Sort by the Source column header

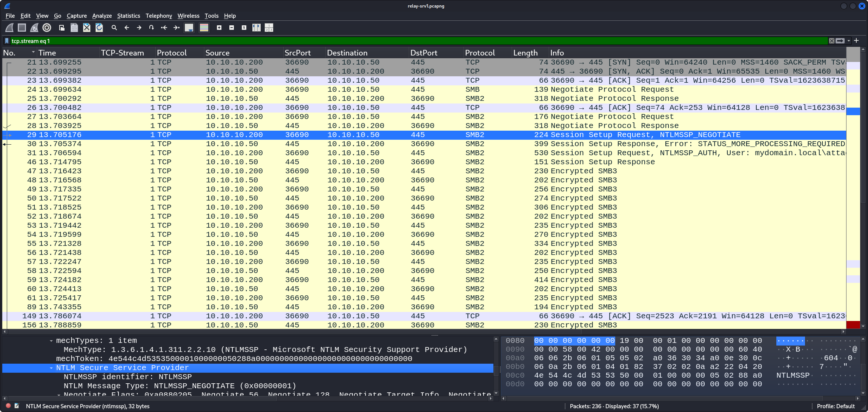click(x=243, y=53)
